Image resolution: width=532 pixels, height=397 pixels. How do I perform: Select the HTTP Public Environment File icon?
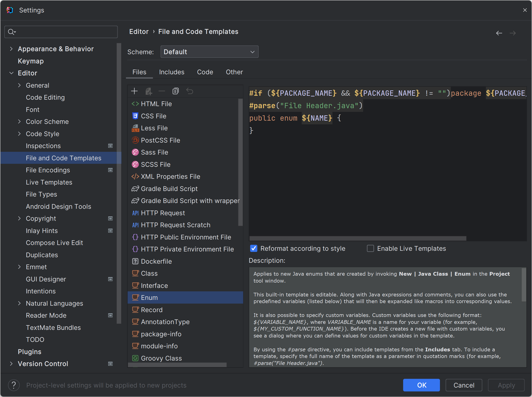(135, 237)
